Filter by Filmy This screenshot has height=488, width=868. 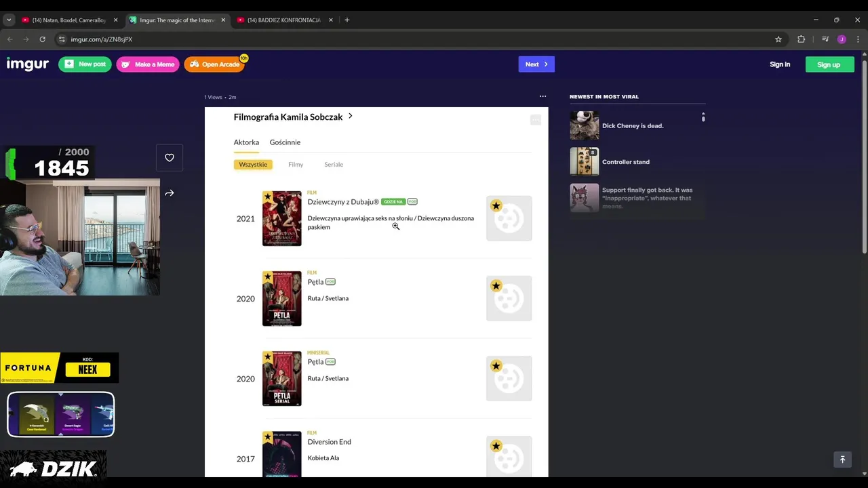pos(296,165)
